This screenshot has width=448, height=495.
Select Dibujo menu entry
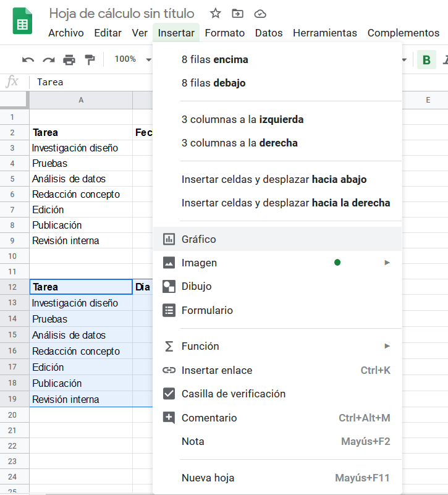[277, 286]
